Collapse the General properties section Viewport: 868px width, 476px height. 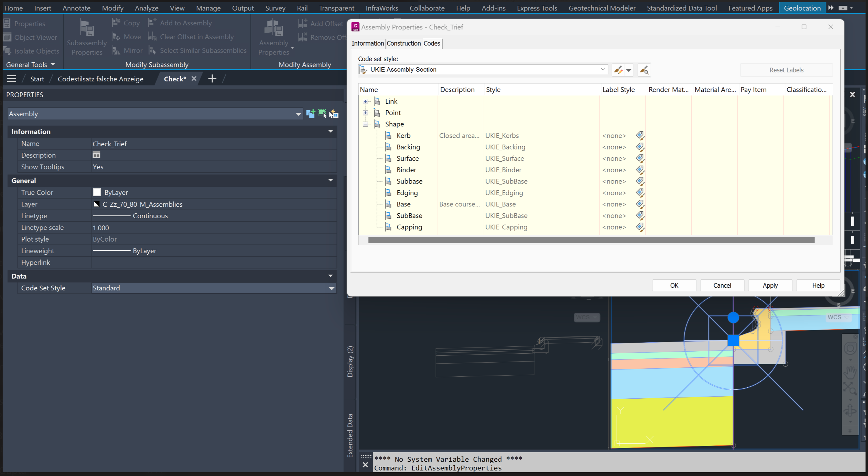tap(330, 181)
